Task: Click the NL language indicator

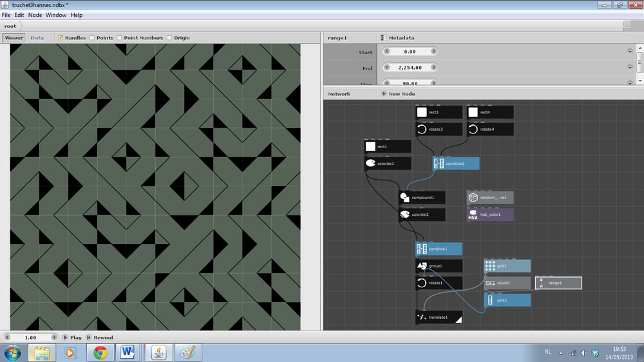Action: 547,352
